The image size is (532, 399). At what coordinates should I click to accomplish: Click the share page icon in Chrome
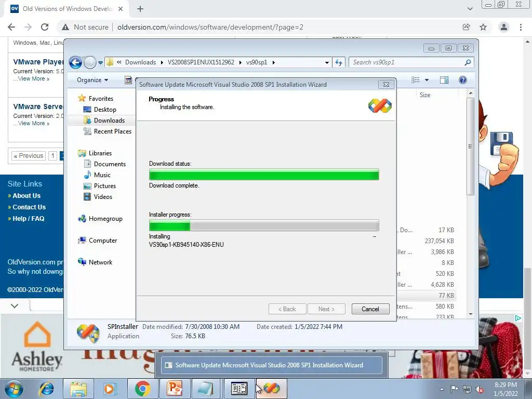pyautogui.click(x=467, y=27)
